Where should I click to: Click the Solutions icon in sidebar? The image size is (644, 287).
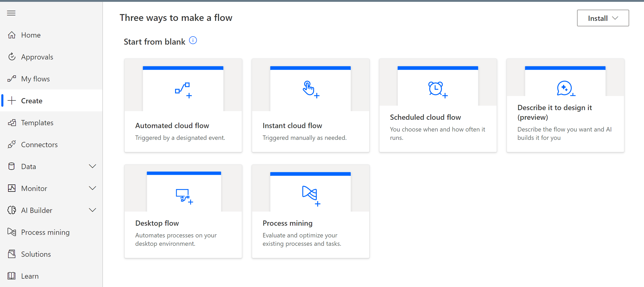pyautogui.click(x=12, y=254)
